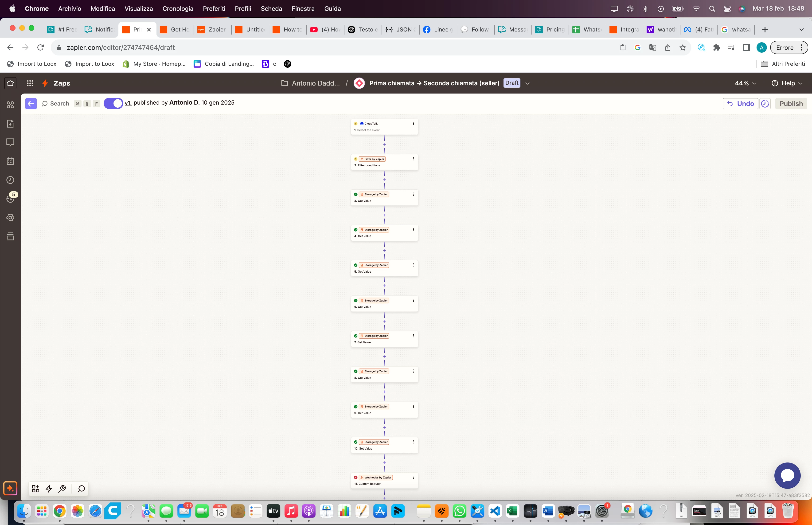Screen dimensions: 812x525
Task: Open the Cronologia menu
Action: [x=178, y=8]
